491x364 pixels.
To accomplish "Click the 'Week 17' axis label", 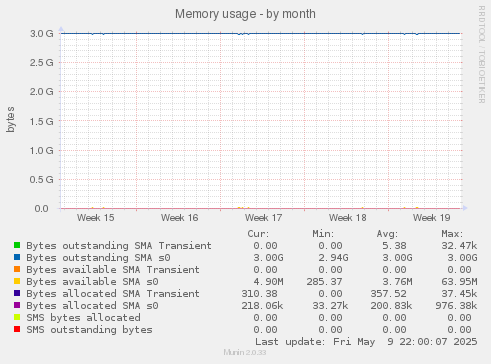I will point(264,218).
